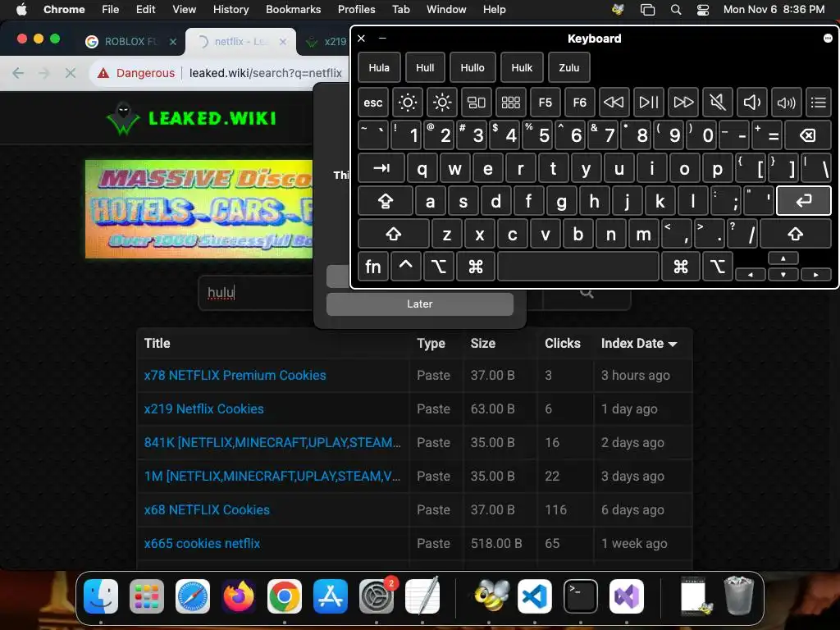Toggle the right shift key on Keyboard
The height and width of the screenshot is (630, 840).
[796, 234]
